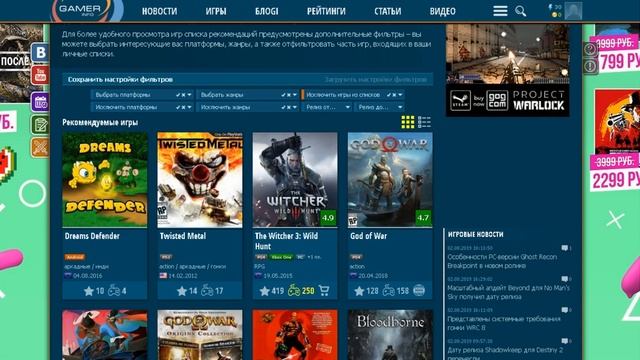The width and height of the screenshot is (640, 360).
Task: Clear the 'Выбрать платформы' filter with X
Action: coord(183,95)
